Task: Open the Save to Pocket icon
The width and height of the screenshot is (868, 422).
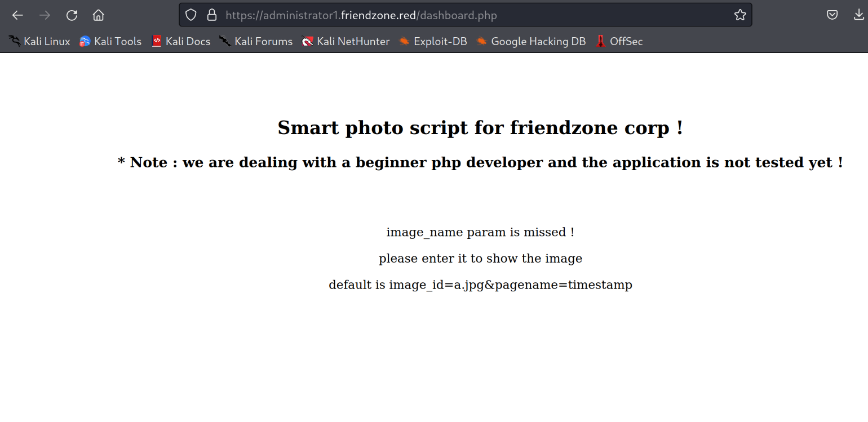Action: pos(832,15)
